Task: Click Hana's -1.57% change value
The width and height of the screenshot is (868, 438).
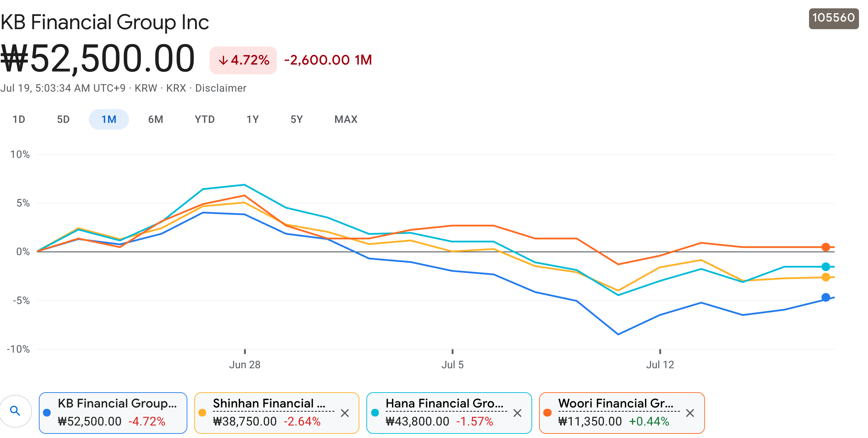Action: coord(475,422)
